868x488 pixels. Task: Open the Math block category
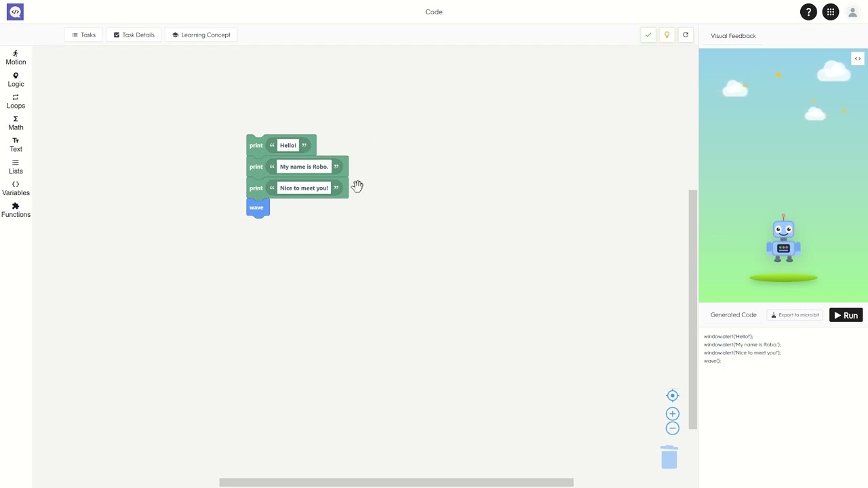click(16, 123)
